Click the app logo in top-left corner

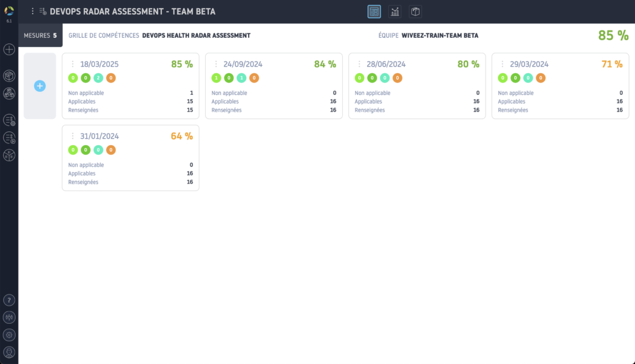pyautogui.click(x=9, y=11)
